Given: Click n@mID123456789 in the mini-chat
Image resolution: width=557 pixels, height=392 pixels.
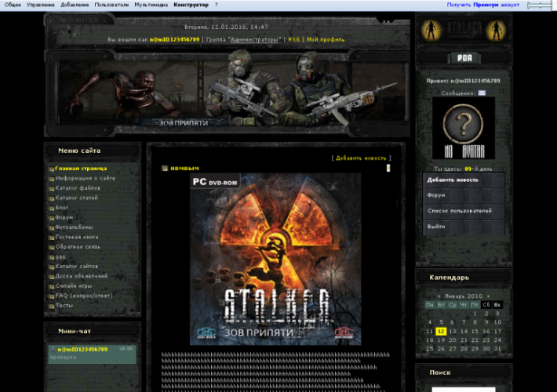Looking at the screenshot, I should (82, 350).
